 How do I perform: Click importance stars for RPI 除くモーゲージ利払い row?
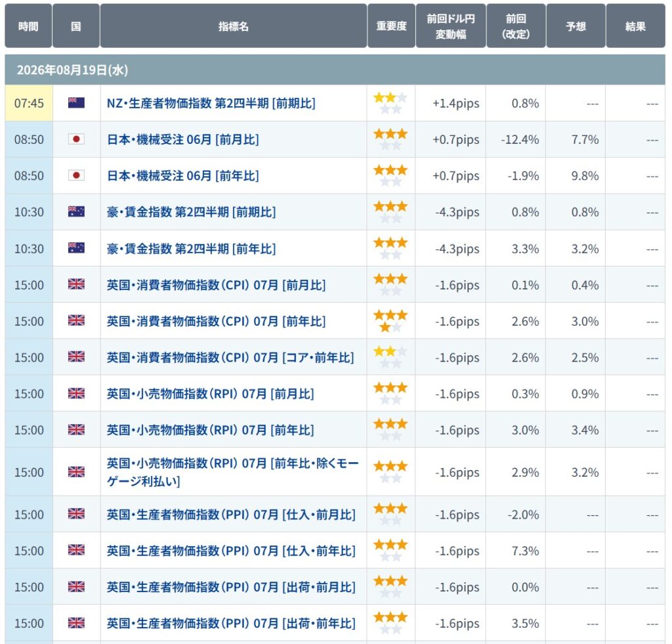coord(390,471)
